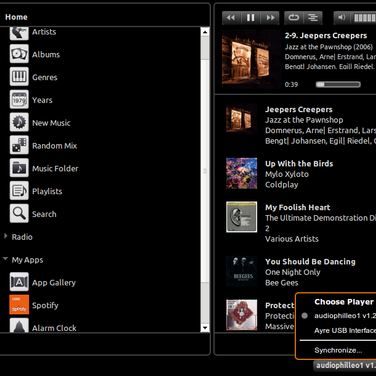Image resolution: width=376 pixels, height=376 pixels.
Task: Pause the current track
Action: coord(250,18)
